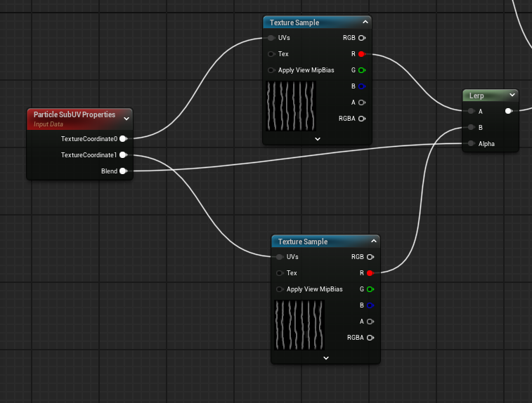
Task: Click the top Texture Sample preview thumbnail
Action: click(291, 106)
